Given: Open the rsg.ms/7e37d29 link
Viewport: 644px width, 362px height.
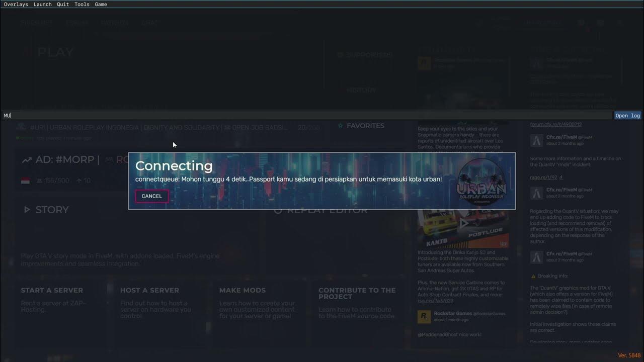Looking at the screenshot, I should click(435, 301).
